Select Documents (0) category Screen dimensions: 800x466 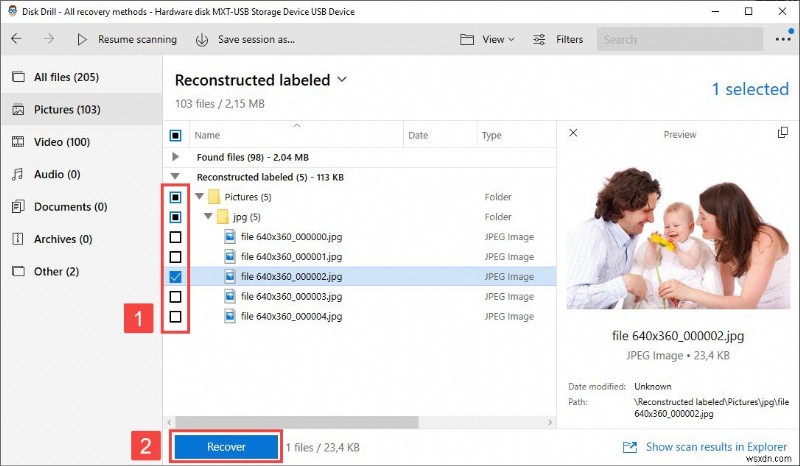[x=82, y=207]
